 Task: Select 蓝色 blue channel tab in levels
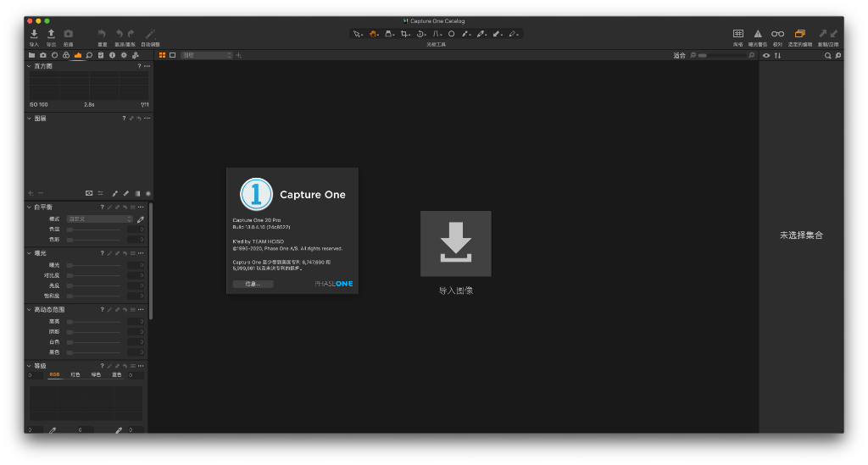coord(117,375)
